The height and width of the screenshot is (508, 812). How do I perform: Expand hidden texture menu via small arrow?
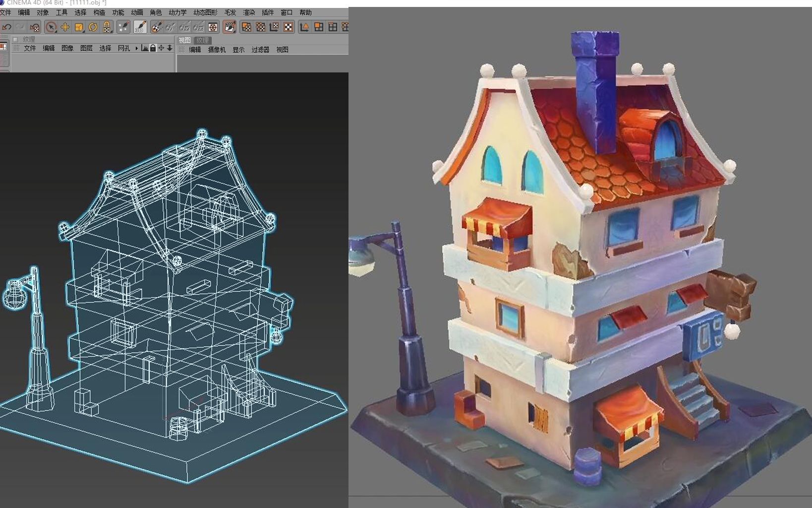136,48
